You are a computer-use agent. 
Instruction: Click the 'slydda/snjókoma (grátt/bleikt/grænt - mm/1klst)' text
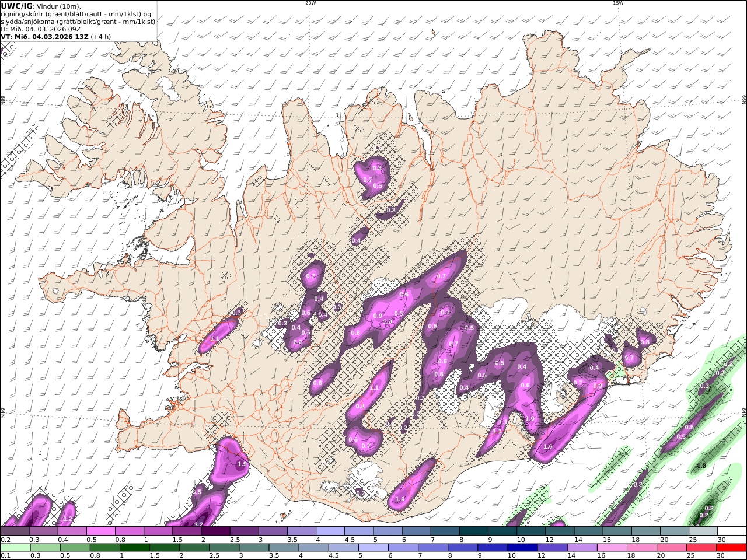78,22
